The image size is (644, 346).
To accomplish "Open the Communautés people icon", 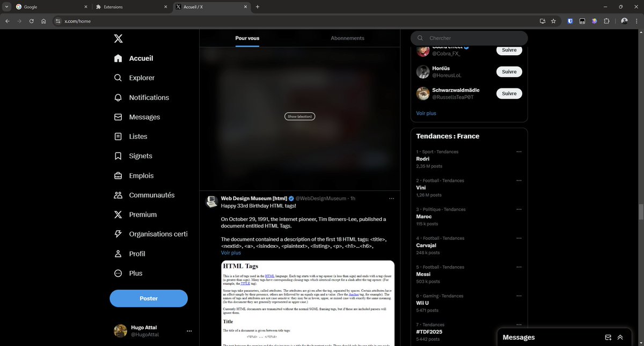I will [118, 195].
